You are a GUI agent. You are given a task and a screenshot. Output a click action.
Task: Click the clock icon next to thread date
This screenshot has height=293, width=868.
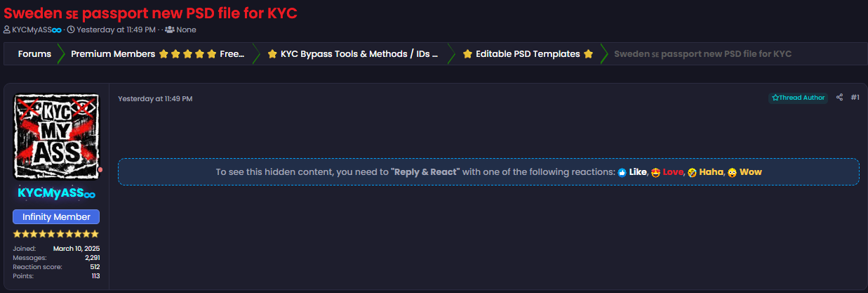click(71, 30)
